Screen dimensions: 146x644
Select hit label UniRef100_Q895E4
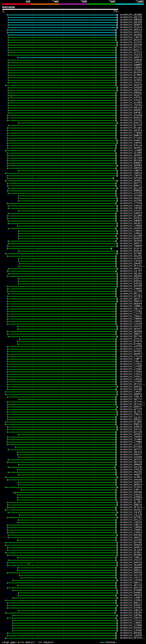[x=131, y=165]
